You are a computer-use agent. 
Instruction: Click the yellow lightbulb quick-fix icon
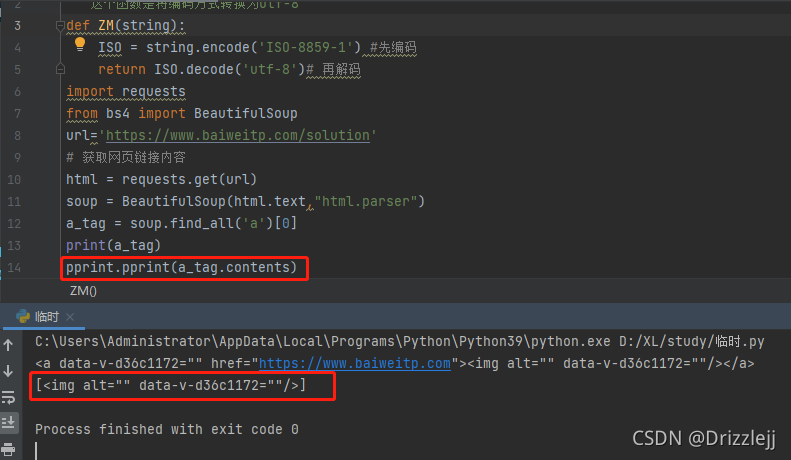pyautogui.click(x=80, y=44)
